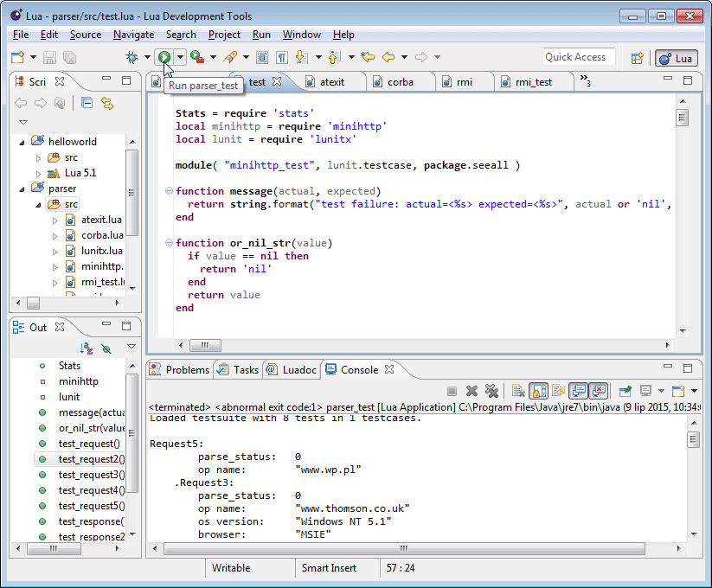
Task: Close the test editor tab
Action: coord(277,81)
